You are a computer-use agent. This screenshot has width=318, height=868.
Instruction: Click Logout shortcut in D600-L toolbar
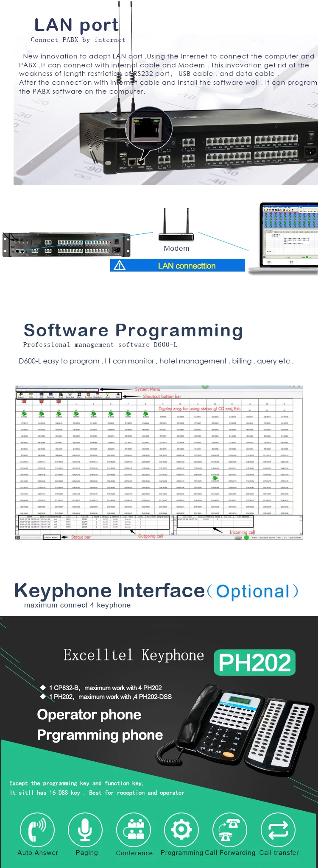[x=21, y=395]
